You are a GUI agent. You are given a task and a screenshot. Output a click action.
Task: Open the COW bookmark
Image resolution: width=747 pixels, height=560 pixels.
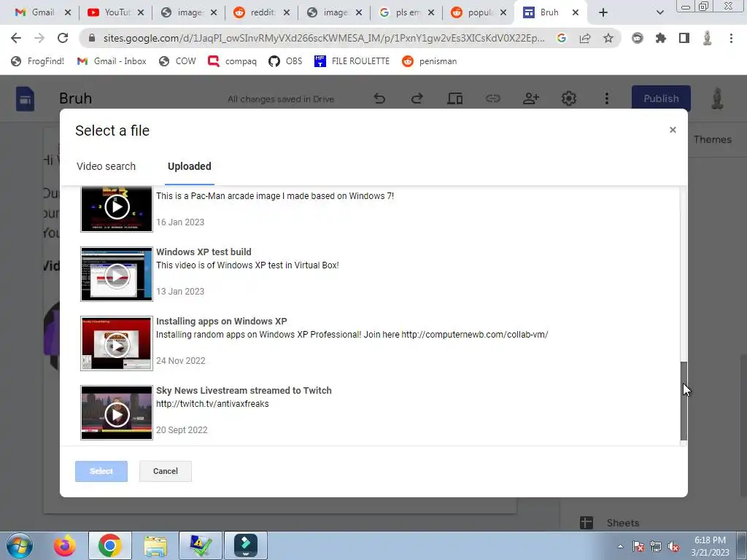[x=177, y=61]
